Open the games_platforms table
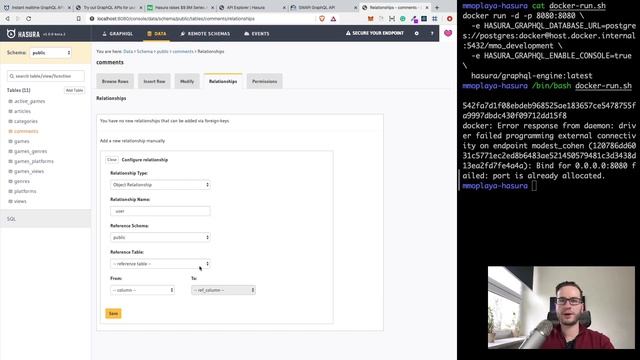Image resolution: width=640 pixels, height=360 pixels. 34,161
